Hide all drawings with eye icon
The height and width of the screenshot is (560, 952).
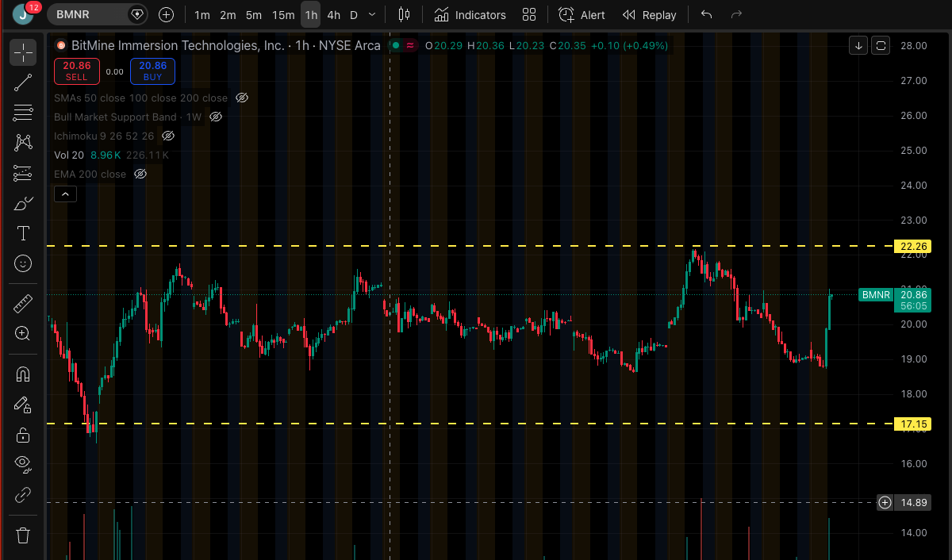(23, 465)
